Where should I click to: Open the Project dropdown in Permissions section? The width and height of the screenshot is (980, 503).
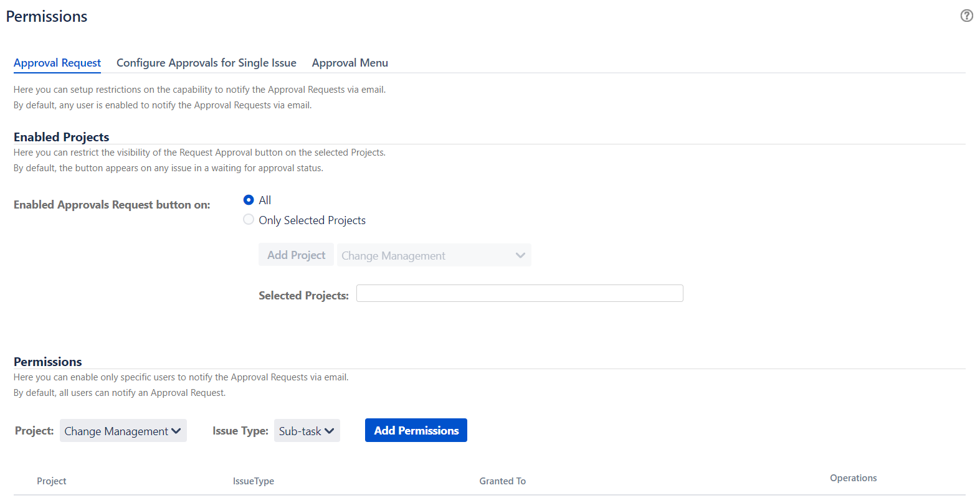pos(123,431)
